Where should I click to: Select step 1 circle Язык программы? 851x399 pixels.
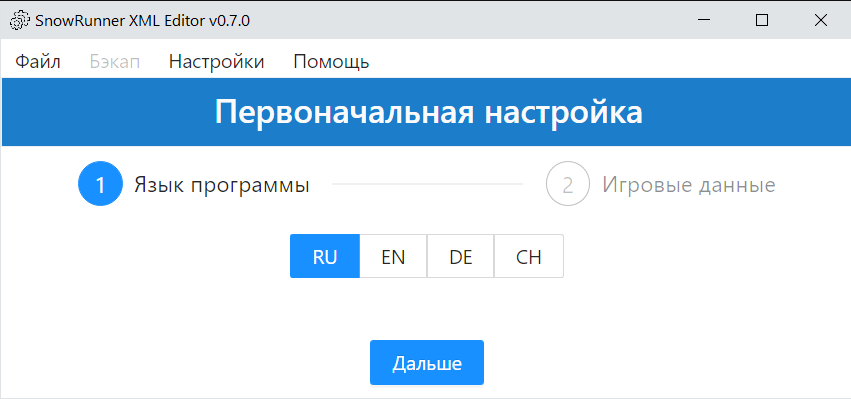[100, 184]
